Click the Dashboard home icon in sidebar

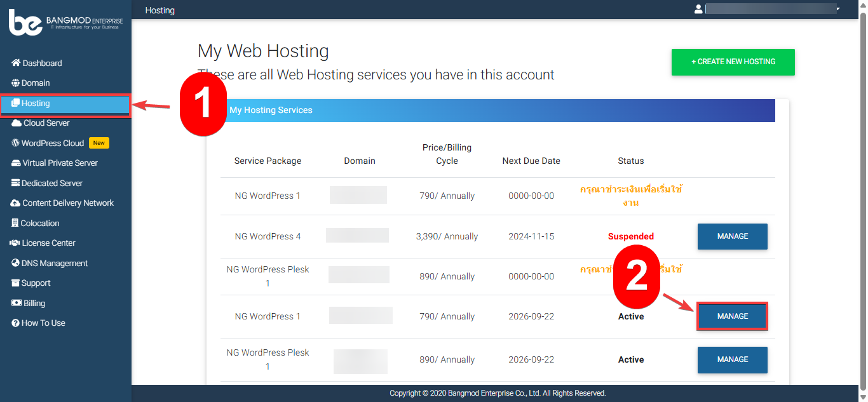(x=16, y=63)
